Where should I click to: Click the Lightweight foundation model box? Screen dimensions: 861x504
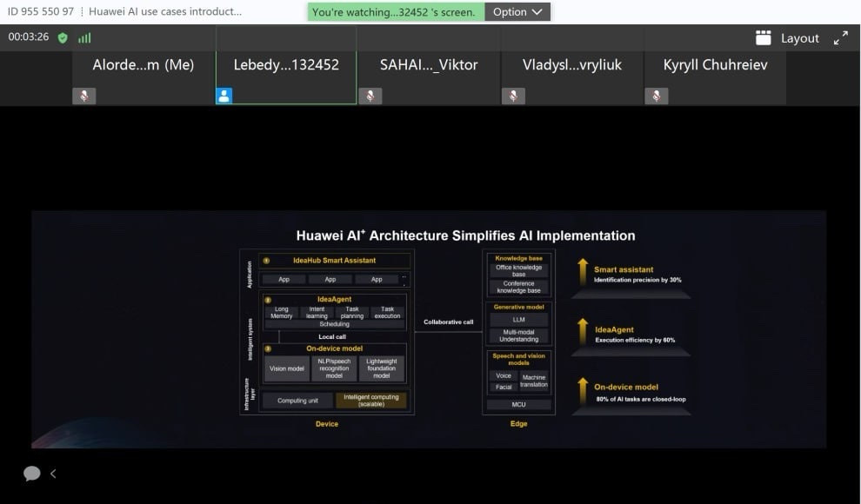(382, 368)
